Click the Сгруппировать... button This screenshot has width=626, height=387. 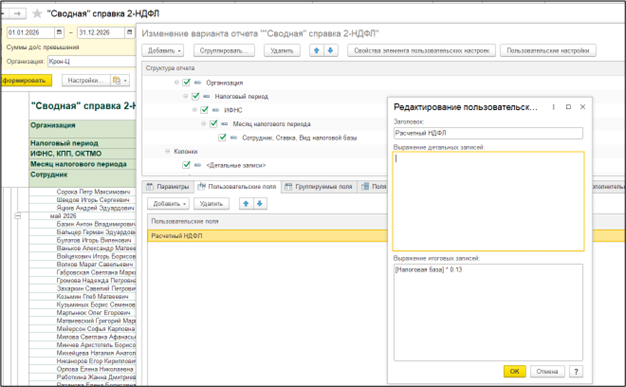(x=224, y=51)
